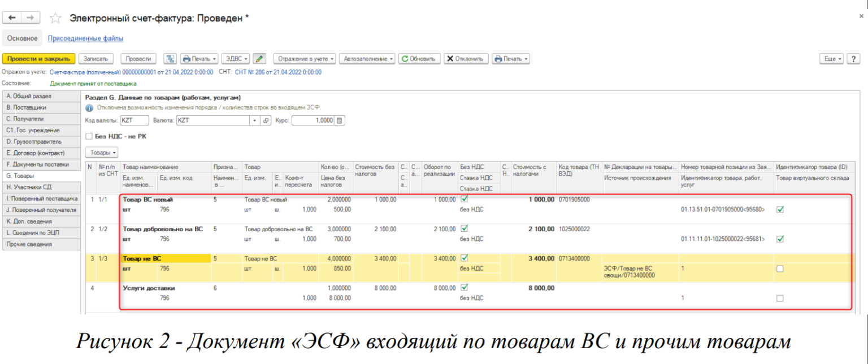The height and width of the screenshot is (364, 868).
Task: Toggle virtual warehouse checkbox for Товар ВС новый
Action: (780, 209)
